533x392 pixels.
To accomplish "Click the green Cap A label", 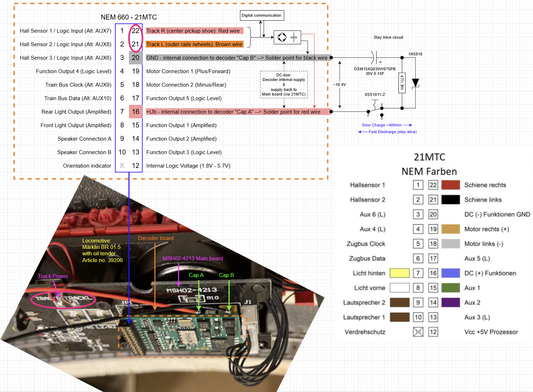I will 196,275.
